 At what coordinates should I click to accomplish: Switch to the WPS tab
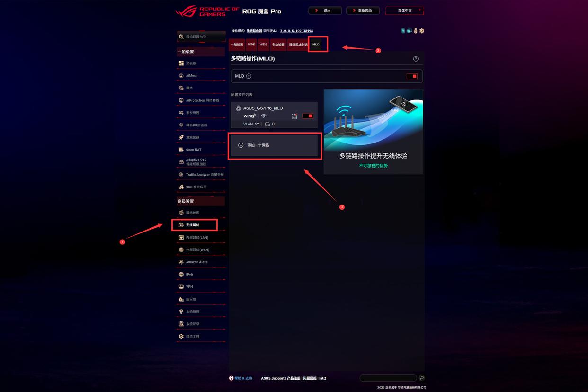(251, 45)
